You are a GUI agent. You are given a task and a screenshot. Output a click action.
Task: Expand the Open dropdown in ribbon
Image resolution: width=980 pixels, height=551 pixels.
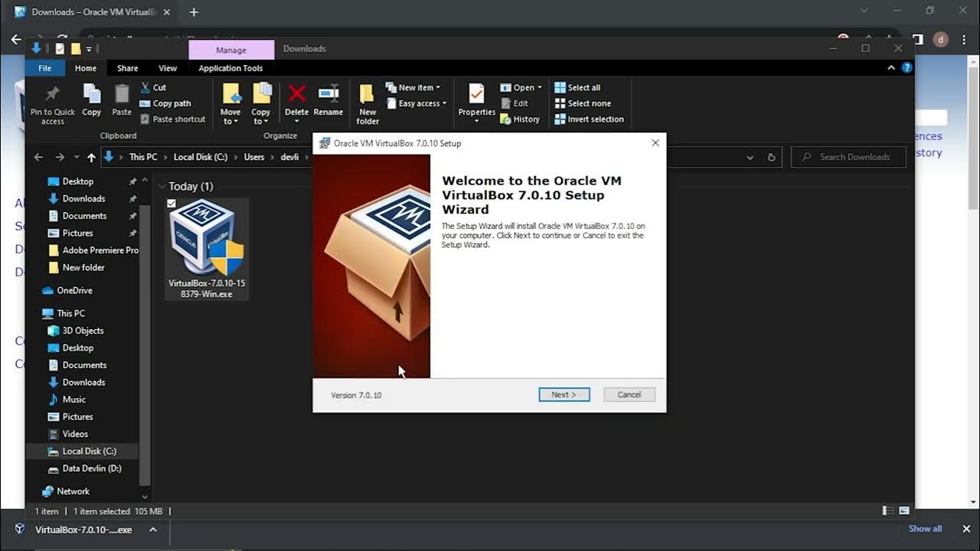(521, 87)
